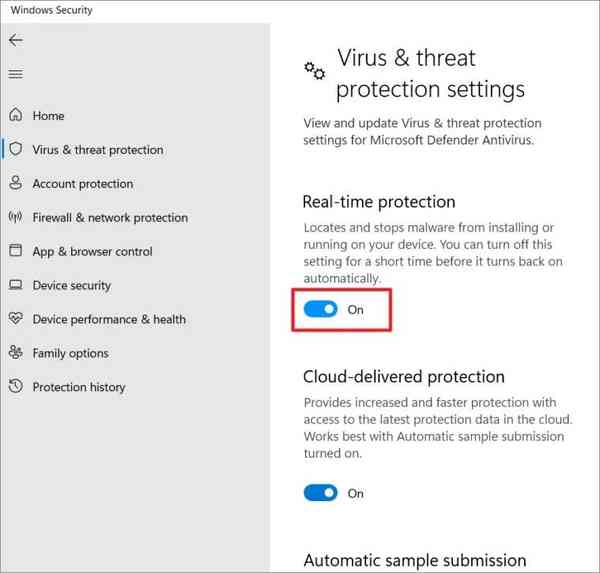Click the App & browser control icon
This screenshot has width=600, height=573.
(x=15, y=252)
